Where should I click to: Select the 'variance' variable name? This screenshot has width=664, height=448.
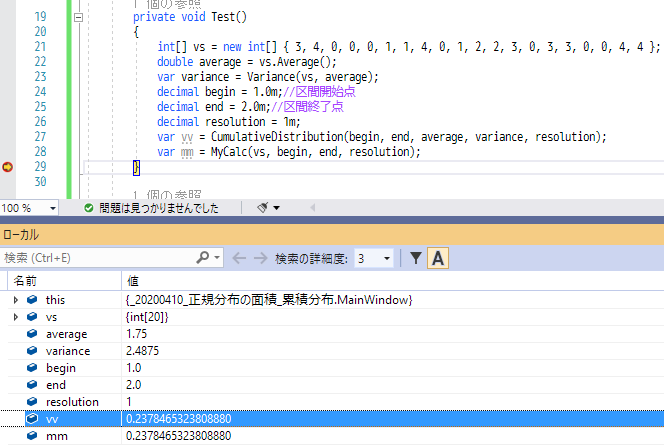[x=68, y=351]
